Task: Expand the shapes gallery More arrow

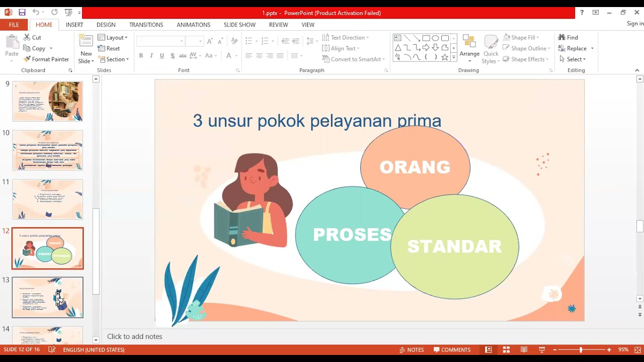Action: click(x=454, y=58)
